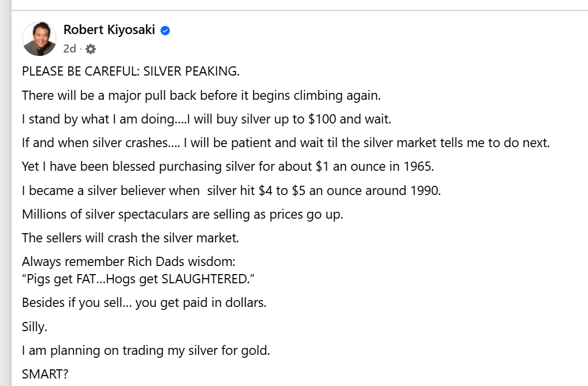The image size is (588, 386).
Task: Click the final 'SMART?' text
Action: tap(45, 374)
